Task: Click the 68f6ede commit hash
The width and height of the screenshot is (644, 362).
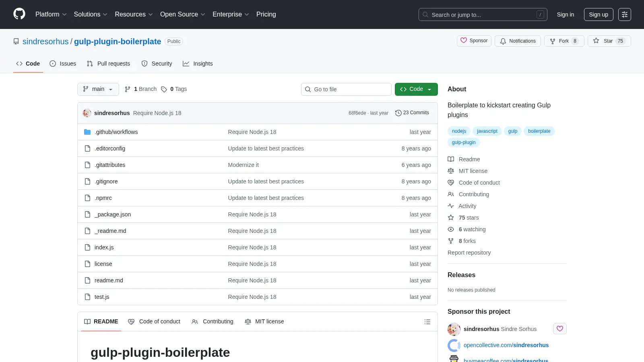Action: point(357,113)
